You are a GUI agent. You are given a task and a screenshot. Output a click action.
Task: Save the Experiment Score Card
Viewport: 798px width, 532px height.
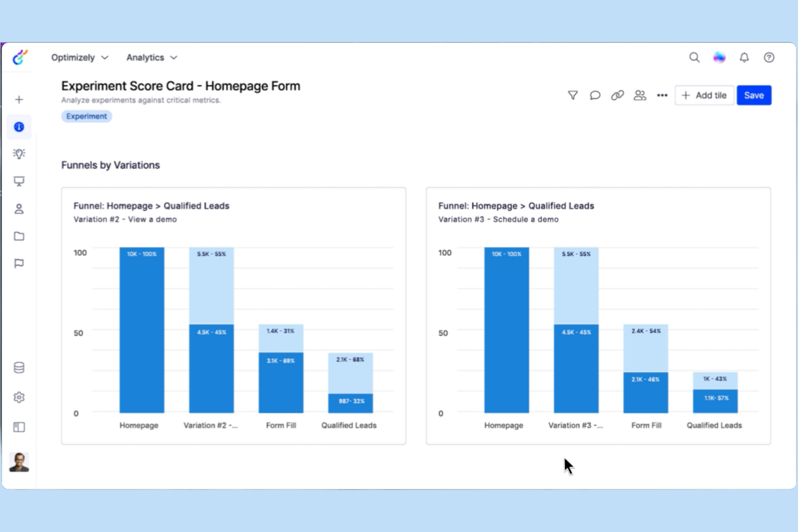click(754, 95)
